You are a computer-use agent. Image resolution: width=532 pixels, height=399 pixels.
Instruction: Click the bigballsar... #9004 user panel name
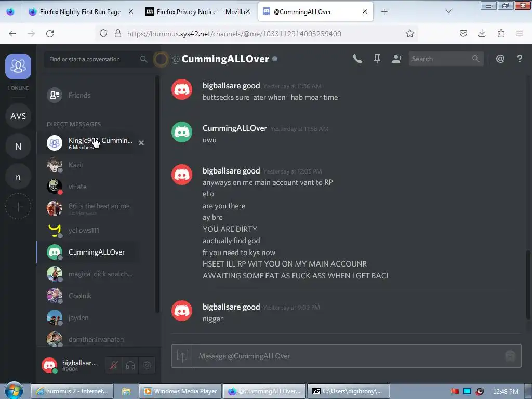pos(79,365)
